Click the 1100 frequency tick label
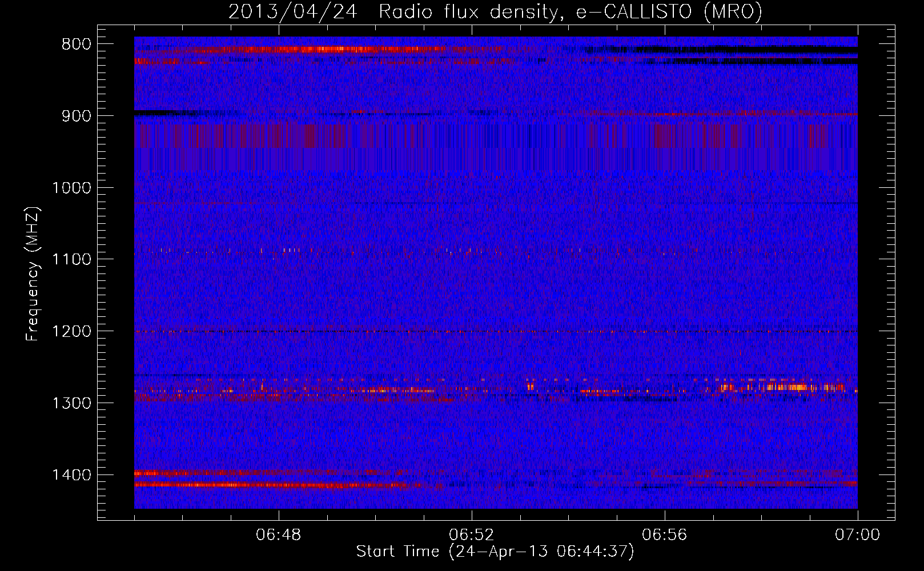This screenshot has width=924, height=571. click(71, 260)
